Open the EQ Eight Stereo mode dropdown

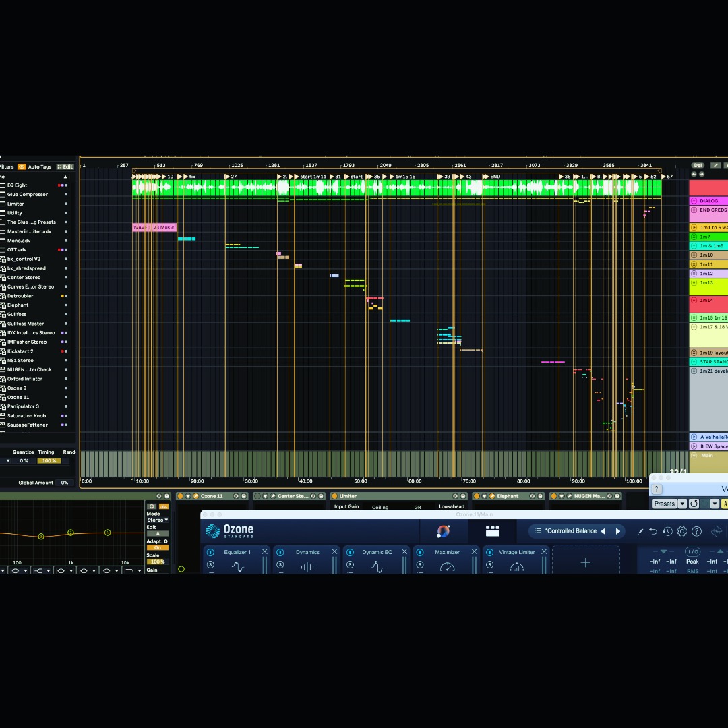click(157, 520)
